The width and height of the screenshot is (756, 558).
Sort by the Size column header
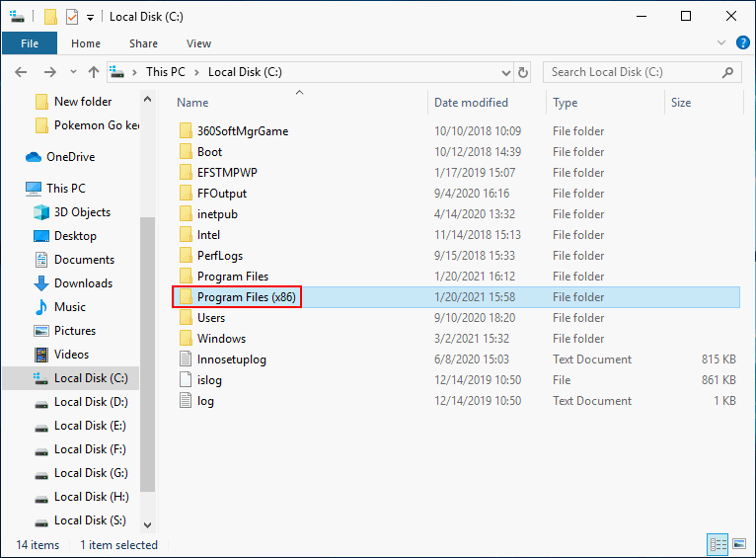[681, 103]
